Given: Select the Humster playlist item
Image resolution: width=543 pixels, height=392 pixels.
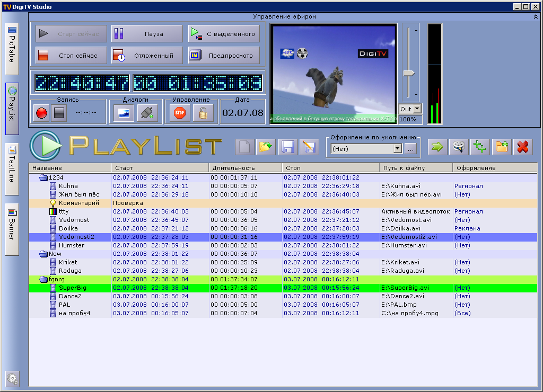Looking at the screenshot, I should tap(283, 245).
